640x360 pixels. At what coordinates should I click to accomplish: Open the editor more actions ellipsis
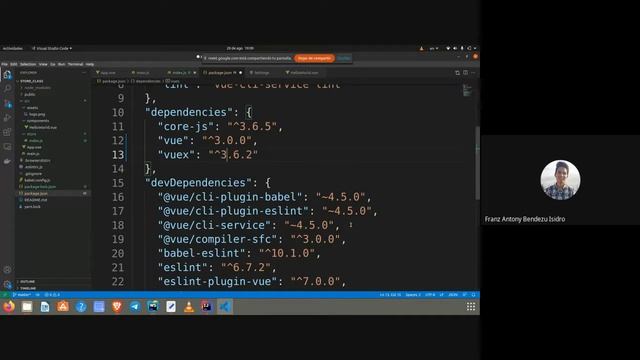(473, 73)
